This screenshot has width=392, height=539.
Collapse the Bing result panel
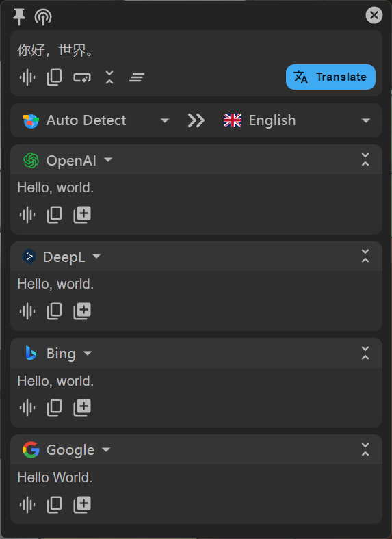(x=365, y=353)
